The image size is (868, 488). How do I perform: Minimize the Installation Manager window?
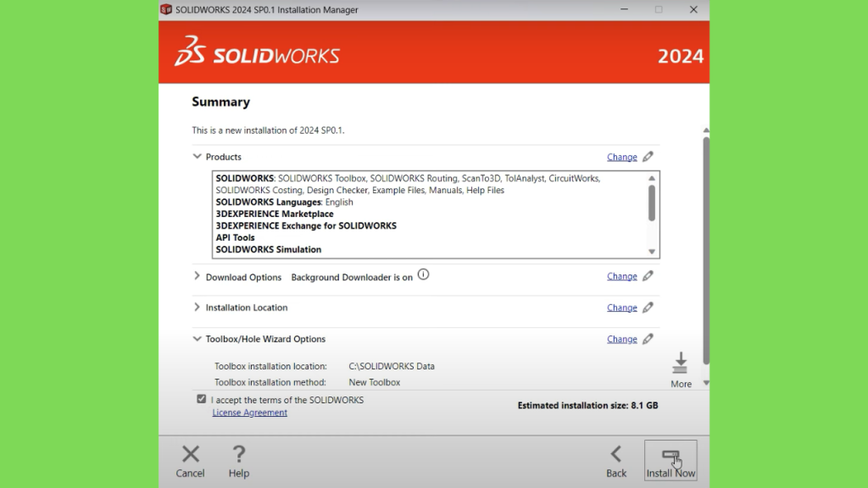coord(625,9)
